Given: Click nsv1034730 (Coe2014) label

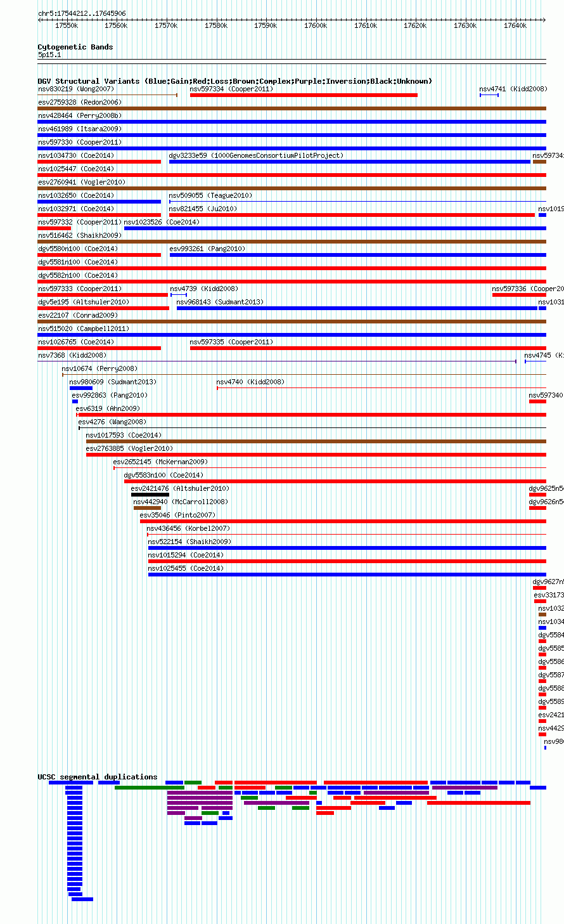Looking at the screenshot, I should point(76,155).
